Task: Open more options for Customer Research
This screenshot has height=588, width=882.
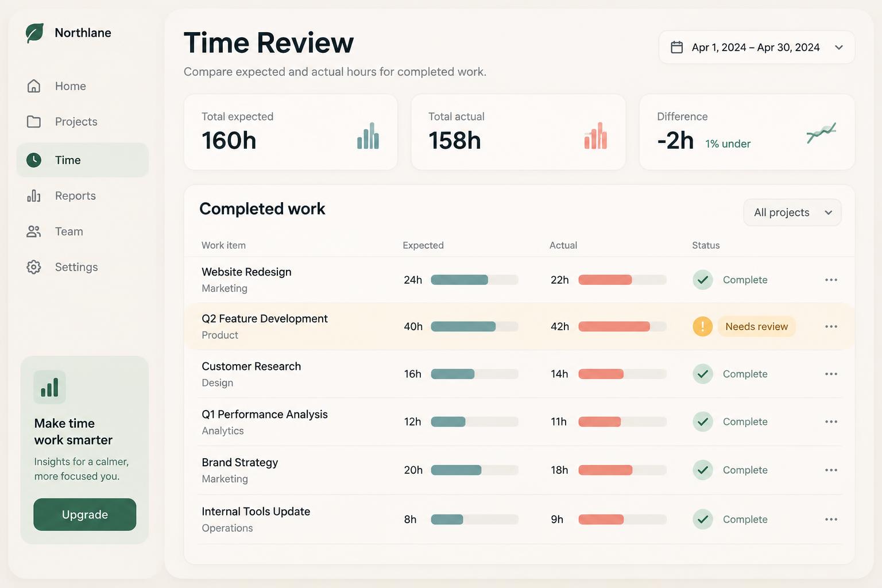Action: click(x=831, y=374)
